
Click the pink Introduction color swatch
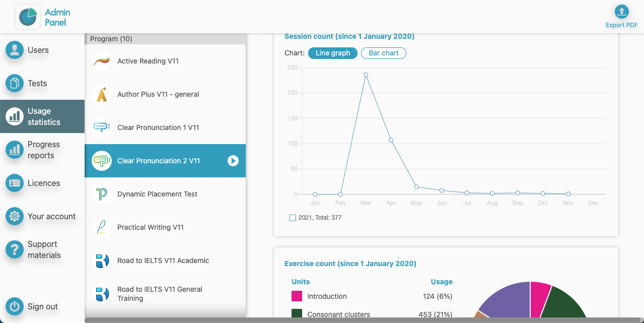coord(297,296)
